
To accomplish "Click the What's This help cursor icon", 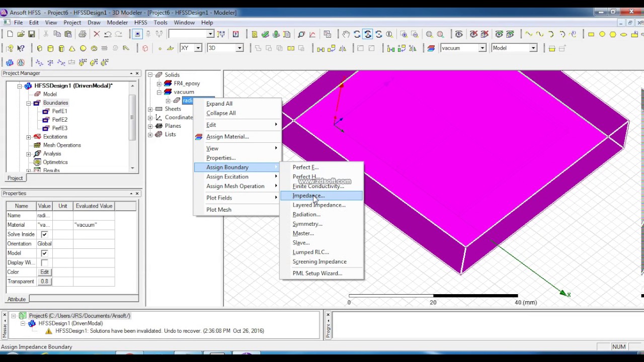I will (21, 48).
